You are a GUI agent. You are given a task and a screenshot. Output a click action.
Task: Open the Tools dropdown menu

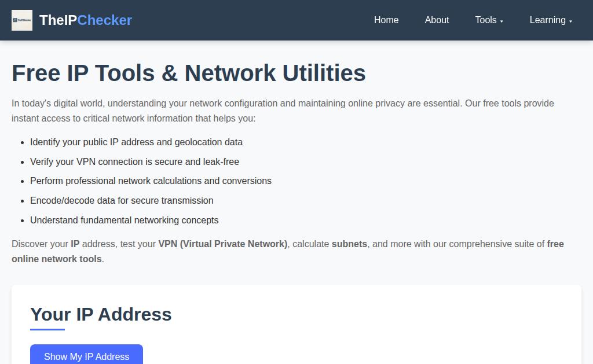coord(486,20)
